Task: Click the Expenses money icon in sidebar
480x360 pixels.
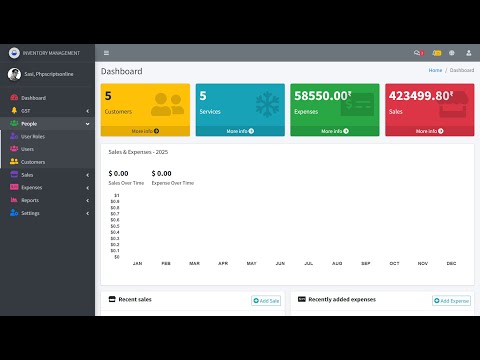Action: [x=14, y=187]
